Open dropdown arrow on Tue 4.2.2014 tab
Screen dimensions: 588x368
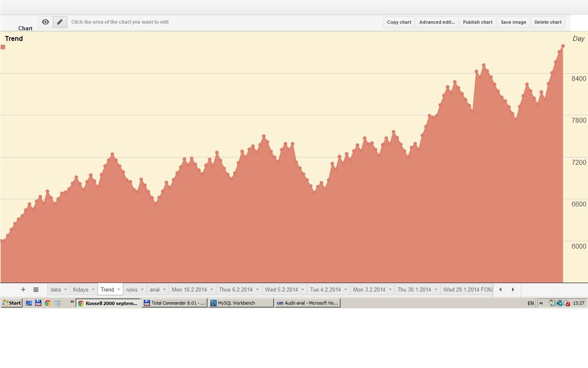(345, 289)
